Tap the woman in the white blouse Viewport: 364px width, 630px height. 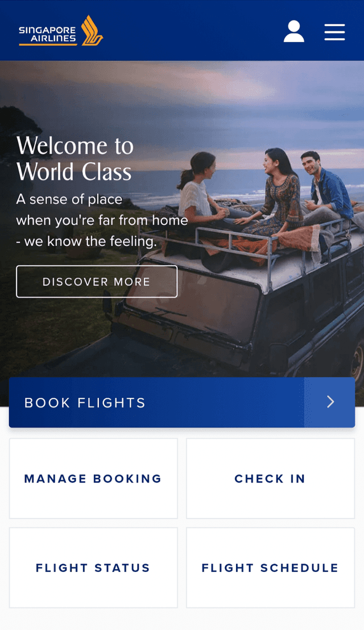click(201, 189)
